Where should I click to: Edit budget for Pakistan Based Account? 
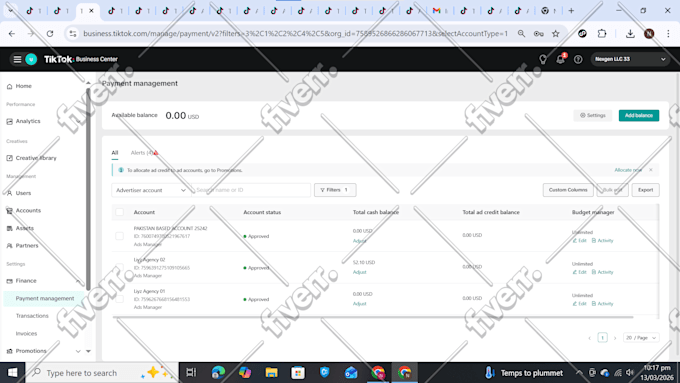[x=579, y=241]
